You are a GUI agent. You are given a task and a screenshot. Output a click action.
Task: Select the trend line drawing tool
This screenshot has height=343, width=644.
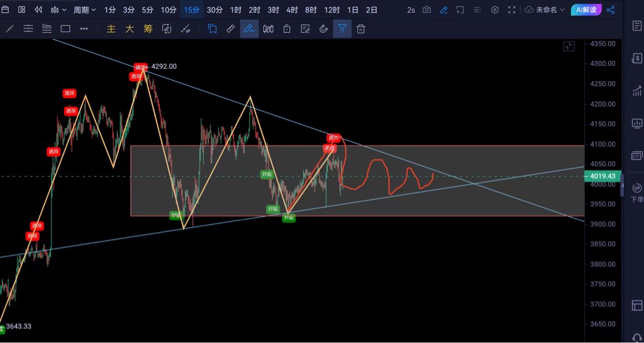[9, 29]
